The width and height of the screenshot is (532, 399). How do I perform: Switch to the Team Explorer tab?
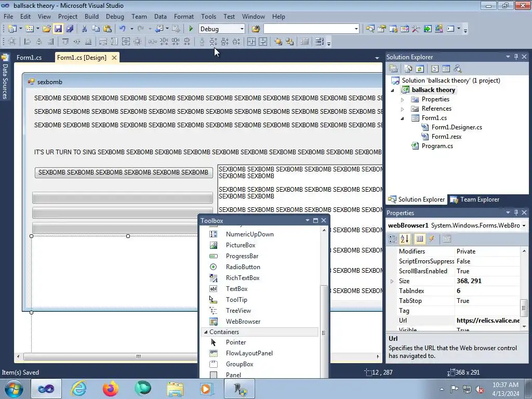click(x=475, y=199)
